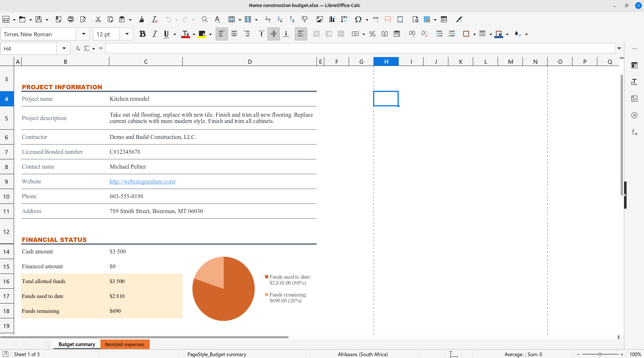Format as percent icon
Viewport: 644px width, 358px height.
(x=372, y=34)
